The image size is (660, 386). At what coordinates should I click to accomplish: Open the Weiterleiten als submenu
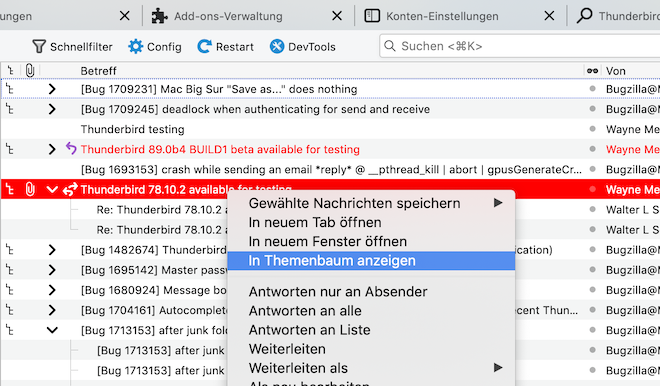tap(371, 368)
